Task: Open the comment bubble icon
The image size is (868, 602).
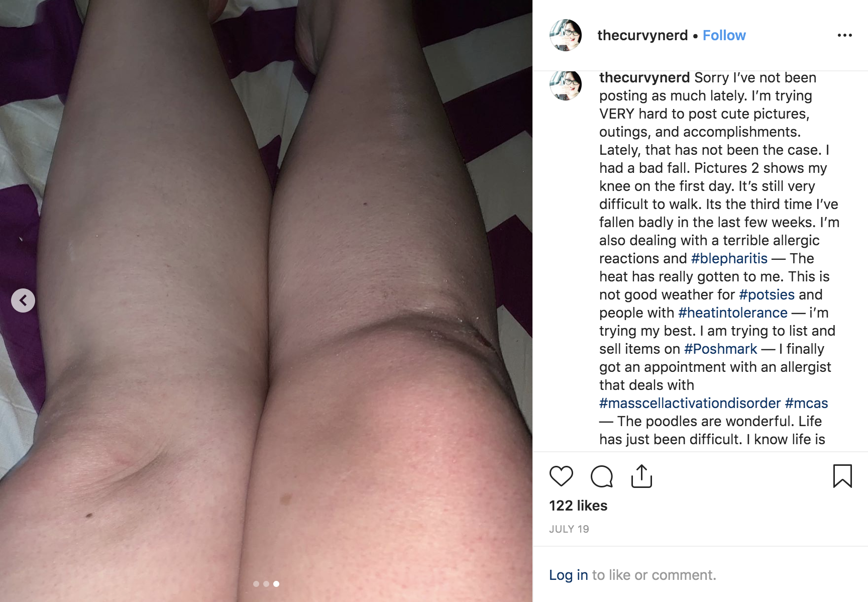Action: tap(601, 476)
